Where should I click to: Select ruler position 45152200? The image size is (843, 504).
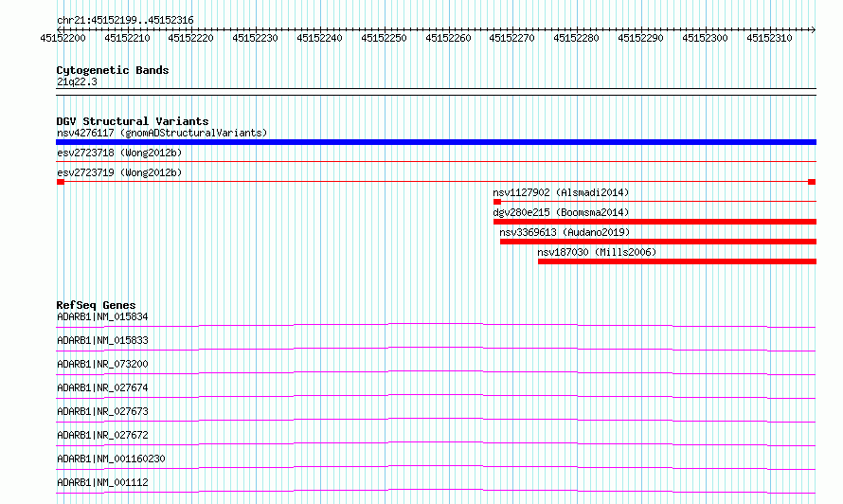[63, 38]
